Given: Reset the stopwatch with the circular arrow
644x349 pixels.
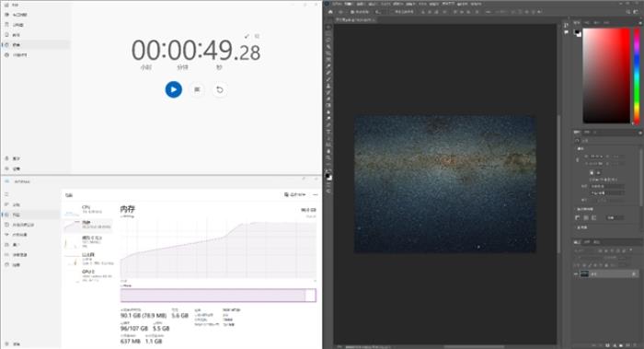Looking at the screenshot, I should pos(220,89).
